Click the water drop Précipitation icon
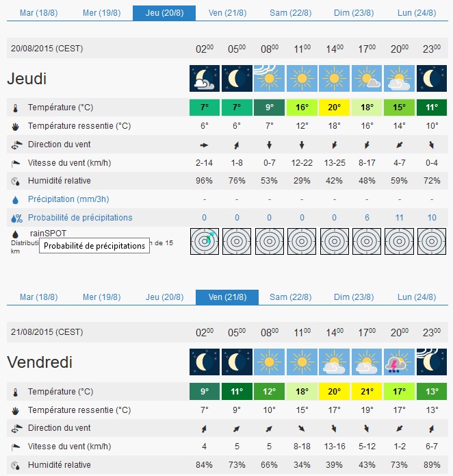The width and height of the screenshot is (453, 476). pyautogui.click(x=16, y=199)
